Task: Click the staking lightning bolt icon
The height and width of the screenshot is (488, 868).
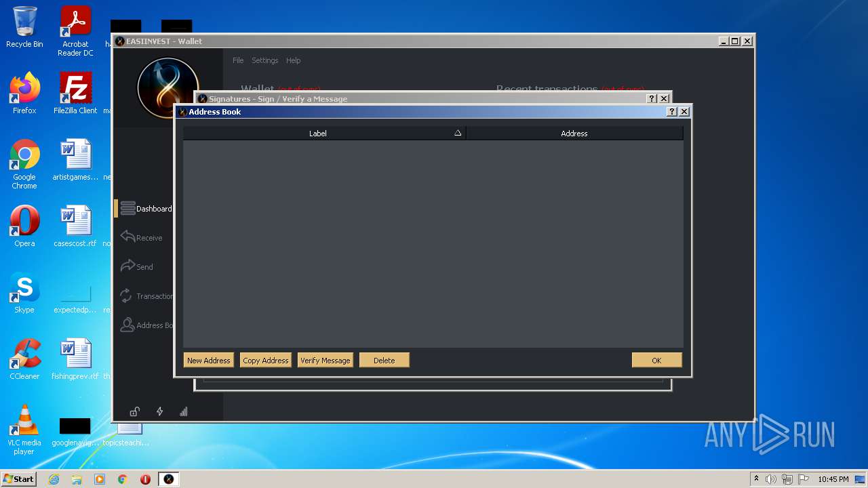Action: (159, 411)
